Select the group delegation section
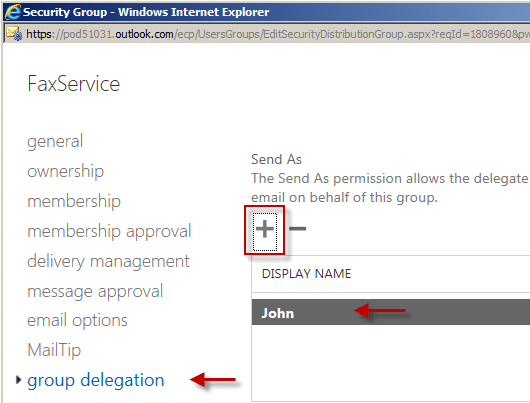Image resolution: width=530 pixels, height=403 pixels. tap(96, 380)
